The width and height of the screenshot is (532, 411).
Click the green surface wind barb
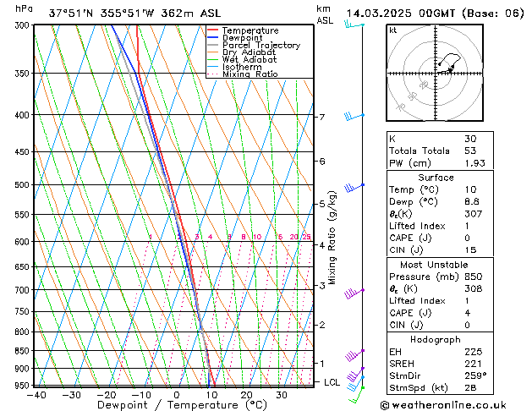[356, 395]
